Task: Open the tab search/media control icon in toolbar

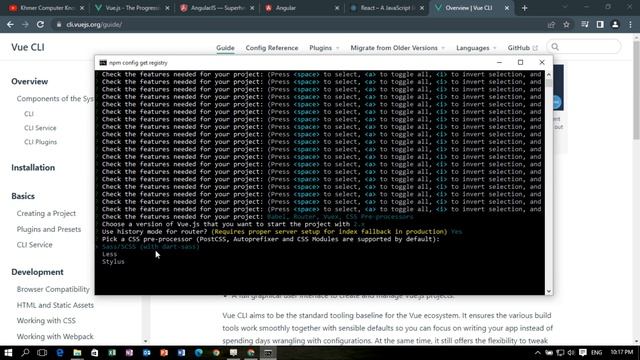Action: (584, 24)
